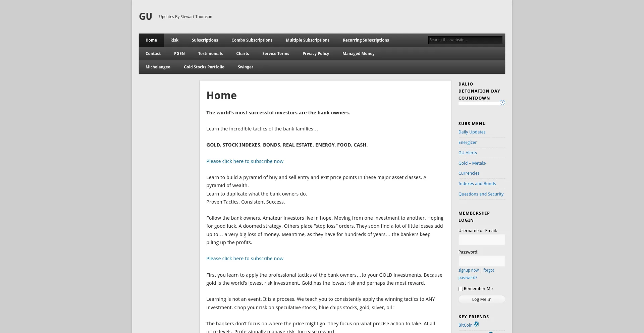Open the Managed Money page
This screenshot has width=644, height=333.
358,54
